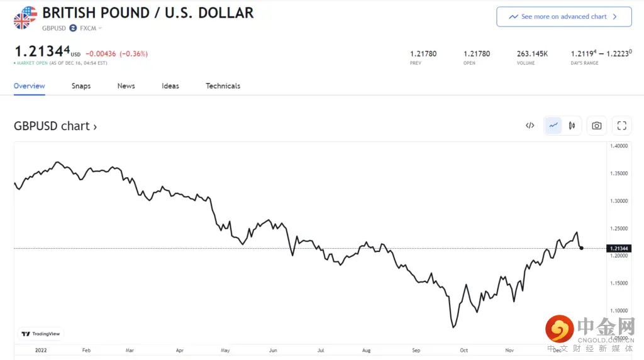Open the News tab

126,86
